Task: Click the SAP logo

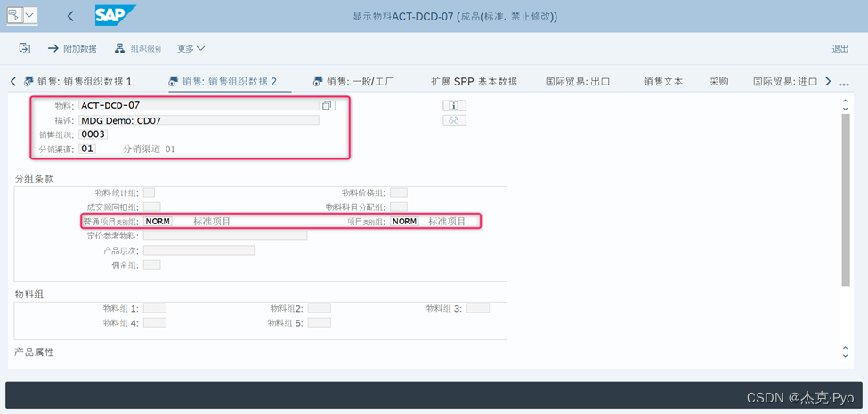Action: click(x=115, y=15)
